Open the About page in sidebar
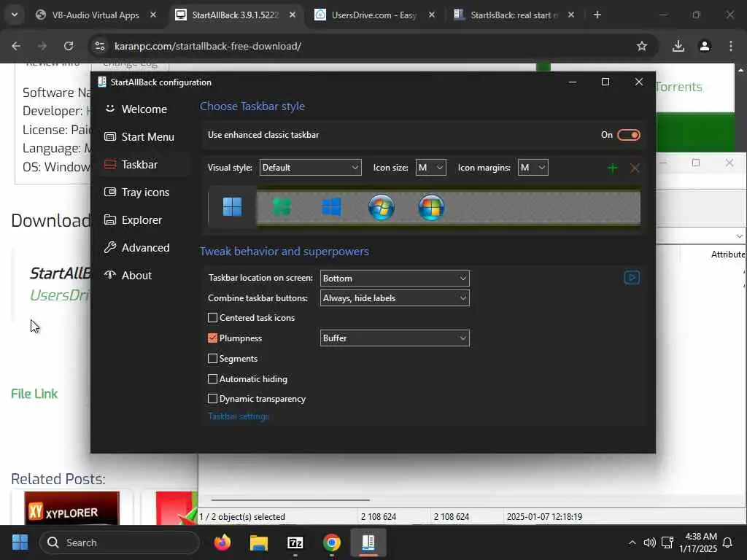Image resolution: width=747 pixels, height=560 pixels. tap(144, 275)
